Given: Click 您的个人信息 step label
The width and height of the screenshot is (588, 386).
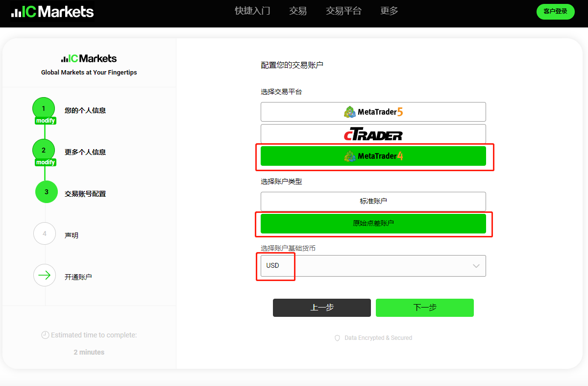Looking at the screenshot, I should pos(85,110).
